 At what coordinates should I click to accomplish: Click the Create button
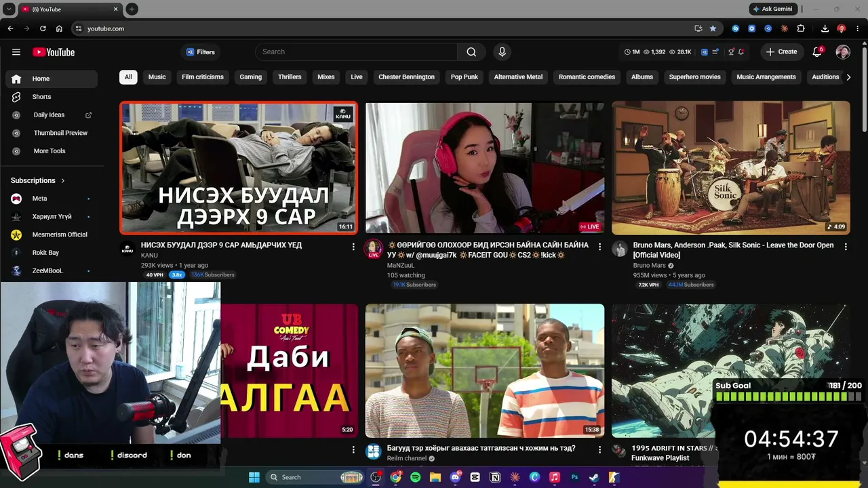781,52
